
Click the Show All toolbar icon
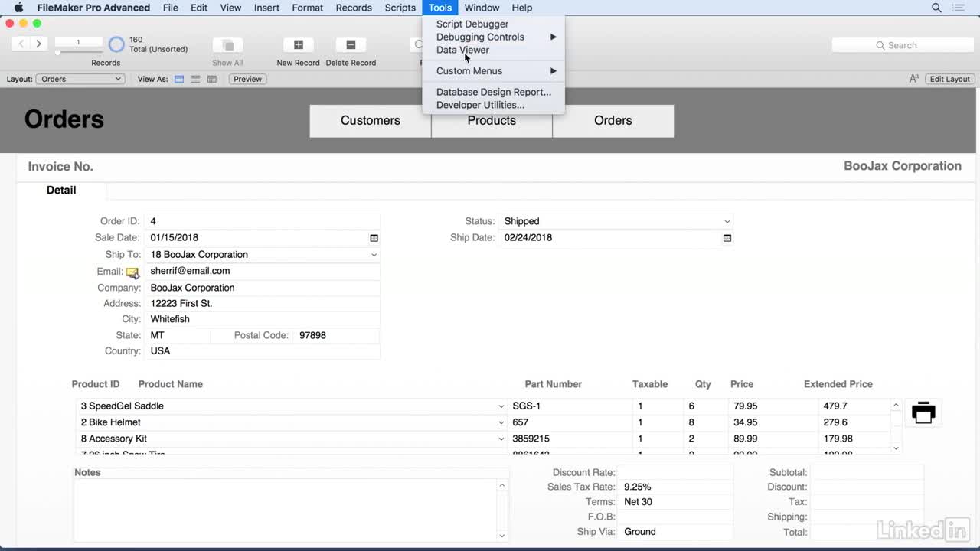(x=227, y=45)
